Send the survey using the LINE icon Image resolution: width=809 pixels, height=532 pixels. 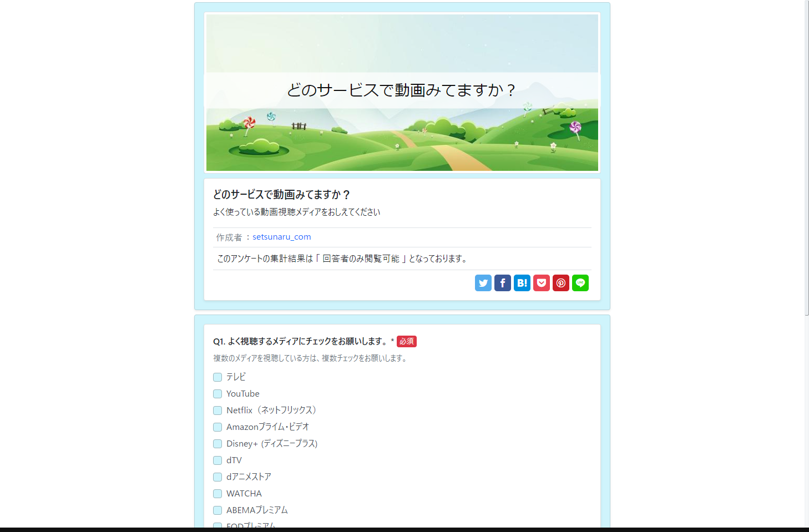click(580, 283)
